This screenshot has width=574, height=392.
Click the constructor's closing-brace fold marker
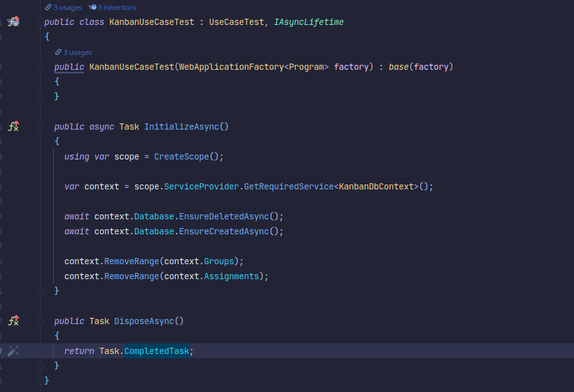coord(40,97)
